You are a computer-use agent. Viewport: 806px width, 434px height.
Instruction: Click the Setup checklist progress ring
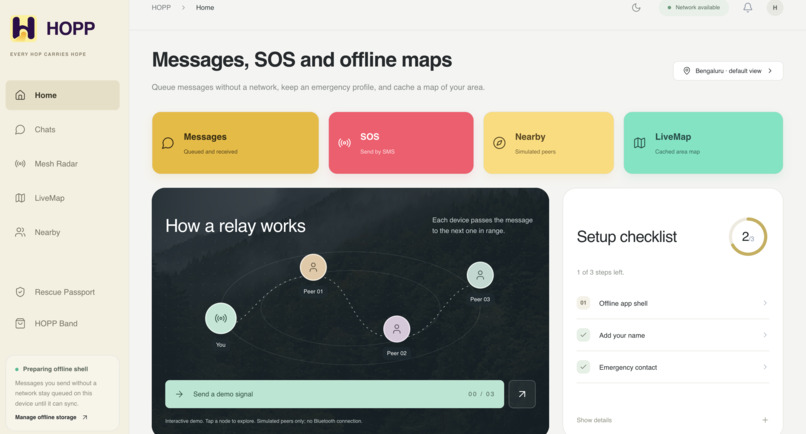coord(748,237)
